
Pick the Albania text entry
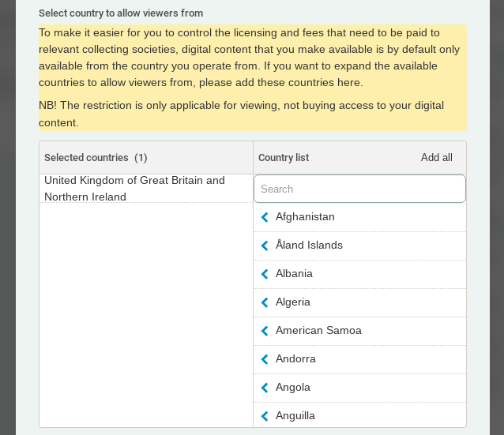click(x=294, y=274)
